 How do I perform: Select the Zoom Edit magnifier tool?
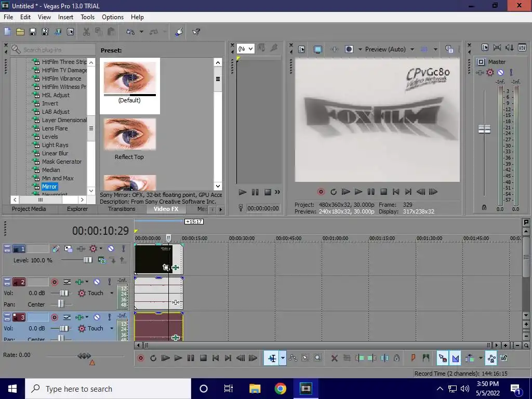coord(317,358)
